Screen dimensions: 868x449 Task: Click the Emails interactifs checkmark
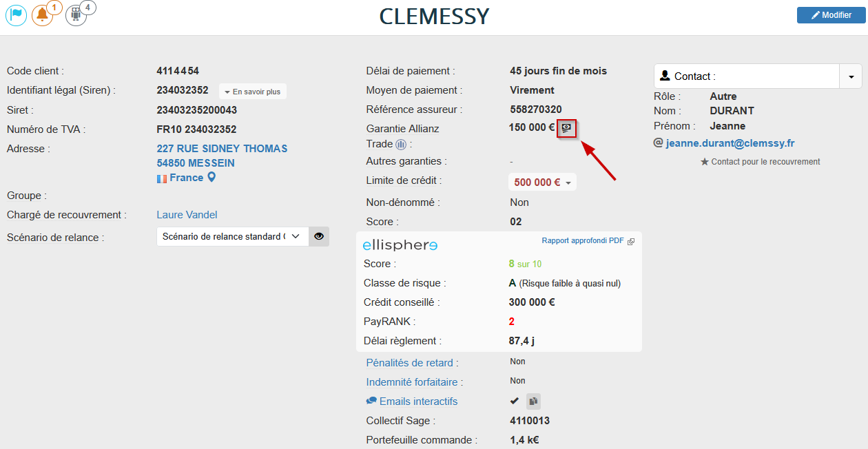pyautogui.click(x=514, y=401)
